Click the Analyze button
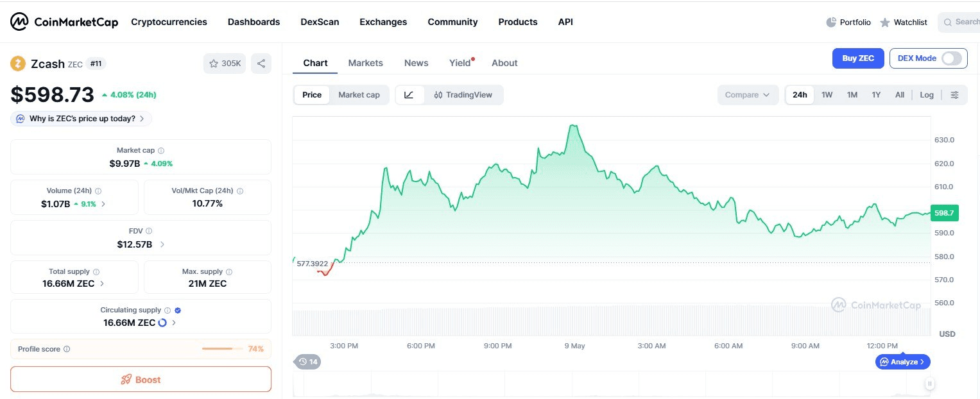Image resolution: width=980 pixels, height=399 pixels. (902, 362)
